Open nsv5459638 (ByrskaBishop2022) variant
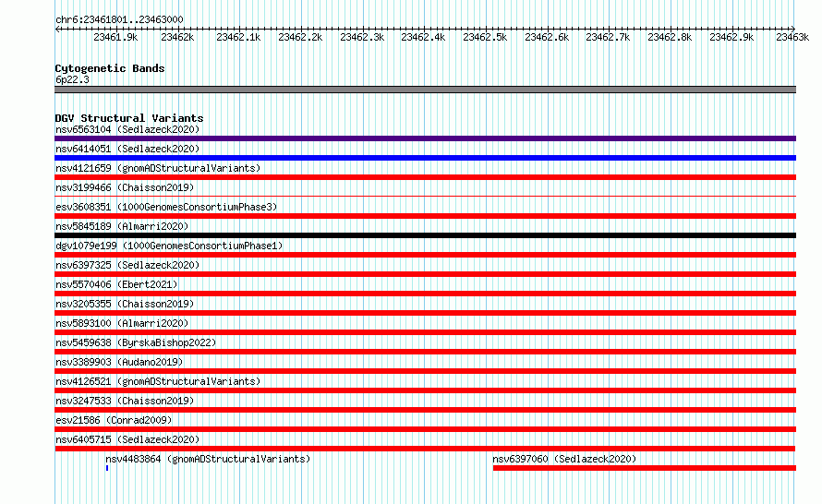822x504 pixels. (136, 342)
